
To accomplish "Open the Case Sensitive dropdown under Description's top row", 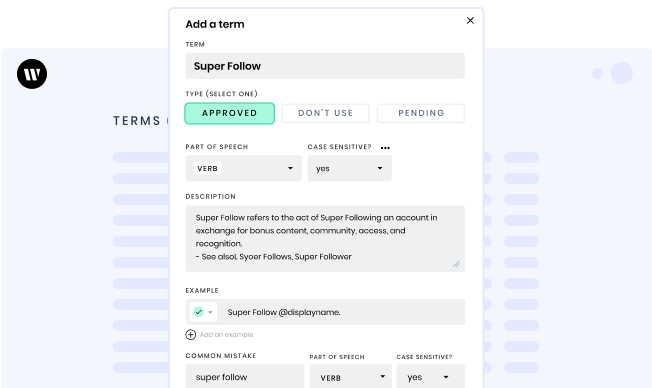I will [349, 168].
